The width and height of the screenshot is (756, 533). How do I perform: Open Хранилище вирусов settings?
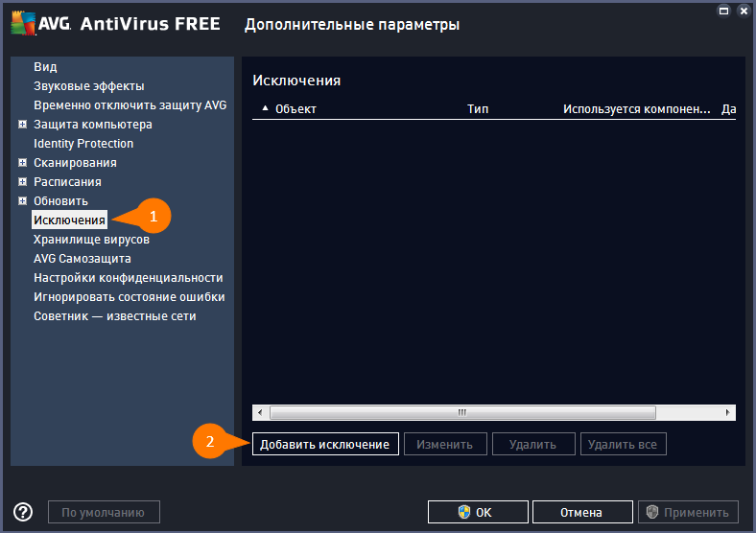pyautogui.click(x=91, y=240)
